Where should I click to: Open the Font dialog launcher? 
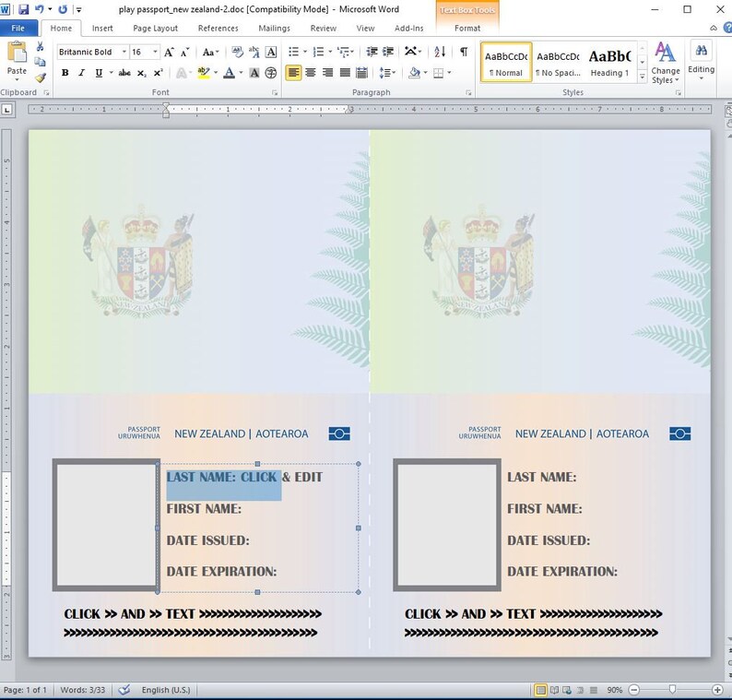[x=275, y=92]
